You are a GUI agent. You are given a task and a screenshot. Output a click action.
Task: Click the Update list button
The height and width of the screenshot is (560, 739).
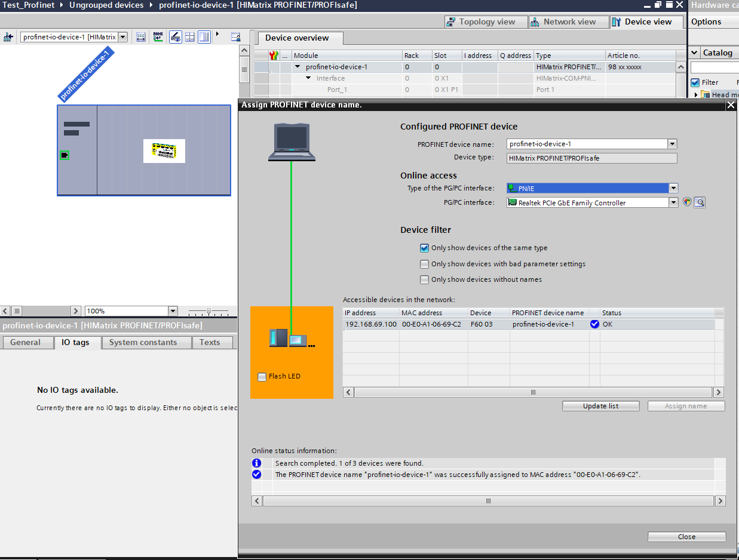tap(600, 406)
